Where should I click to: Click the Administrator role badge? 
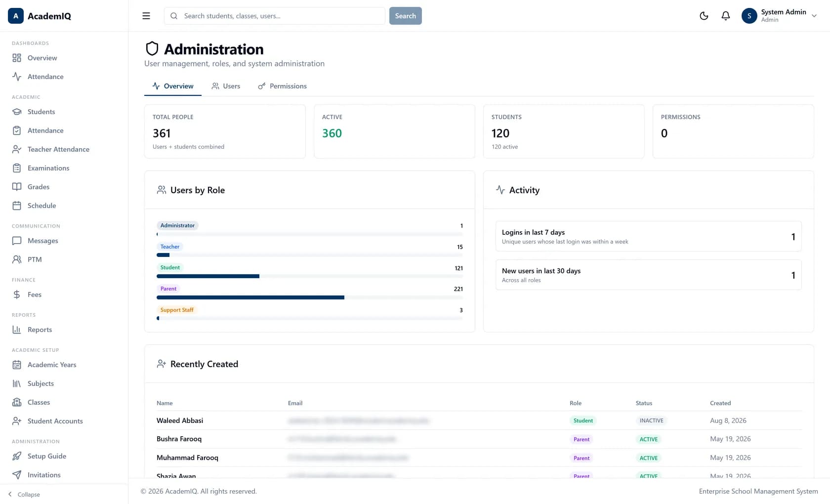(177, 225)
